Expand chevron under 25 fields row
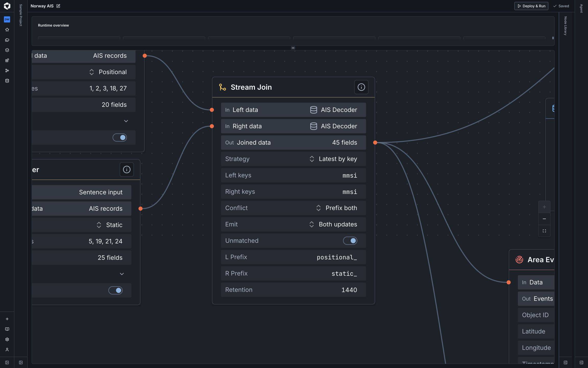 [122, 274]
